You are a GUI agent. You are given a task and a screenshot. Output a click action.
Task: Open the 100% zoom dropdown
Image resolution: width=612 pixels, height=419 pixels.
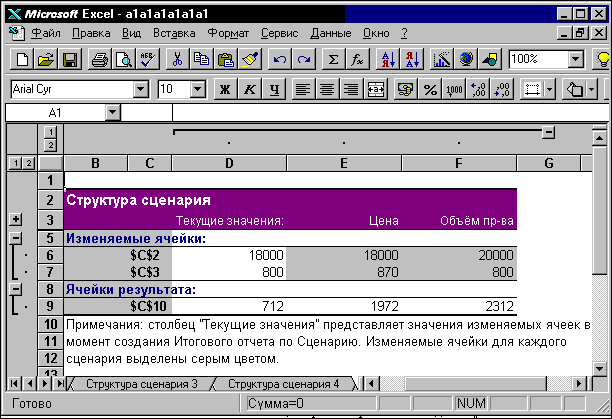[x=575, y=59]
